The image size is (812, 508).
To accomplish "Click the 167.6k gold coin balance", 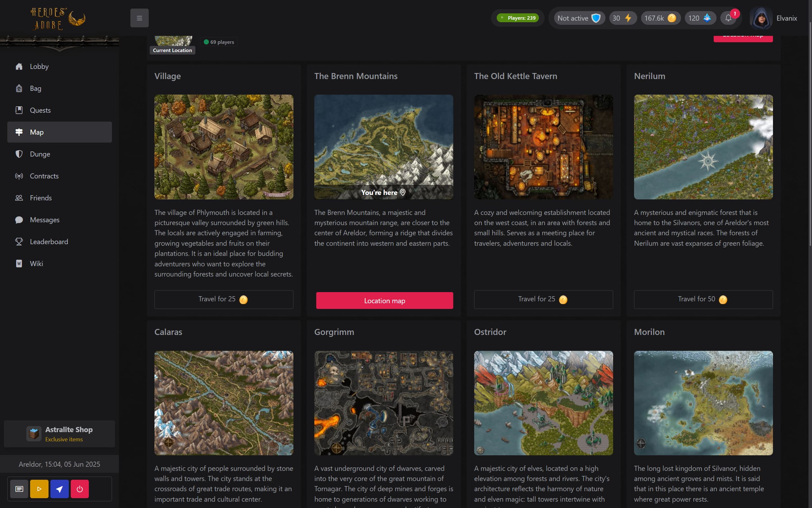I will (x=660, y=18).
